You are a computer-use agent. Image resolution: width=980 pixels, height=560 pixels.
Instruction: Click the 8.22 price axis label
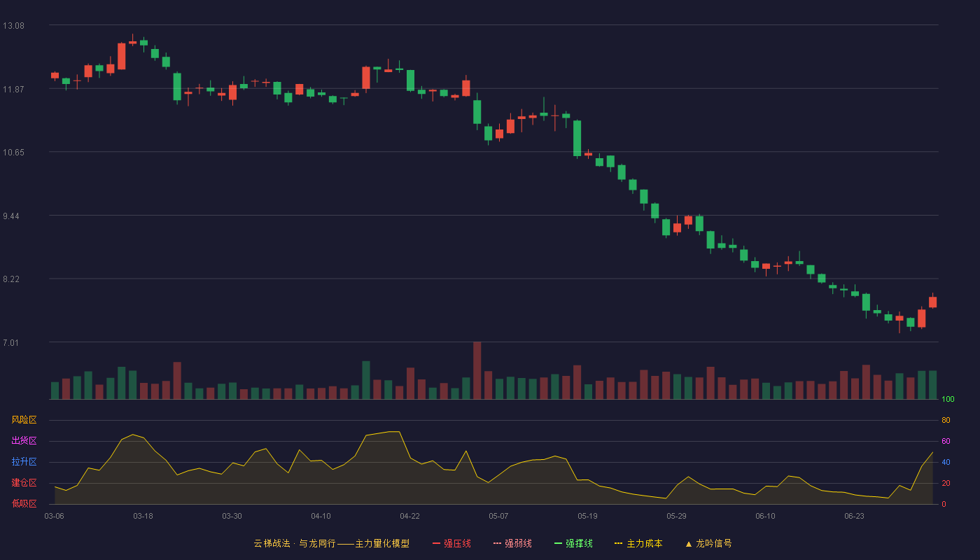point(12,279)
